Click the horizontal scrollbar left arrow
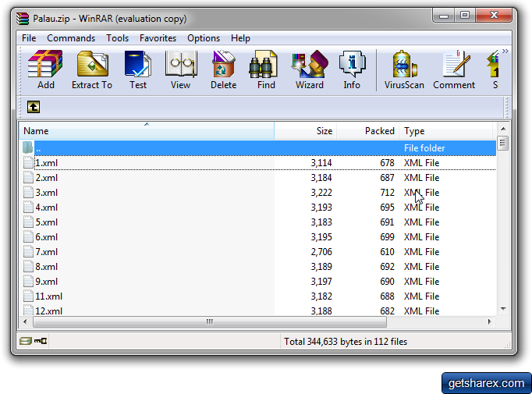 click(x=25, y=321)
